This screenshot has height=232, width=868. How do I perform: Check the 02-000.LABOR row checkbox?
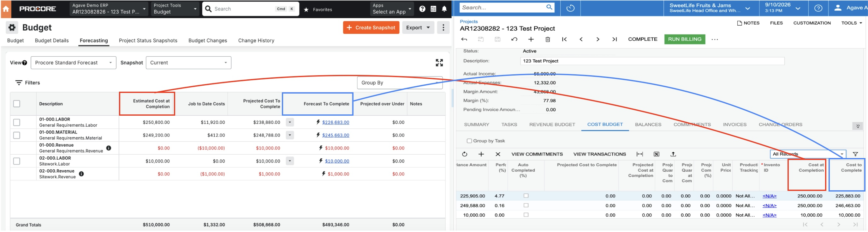(x=16, y=161)
